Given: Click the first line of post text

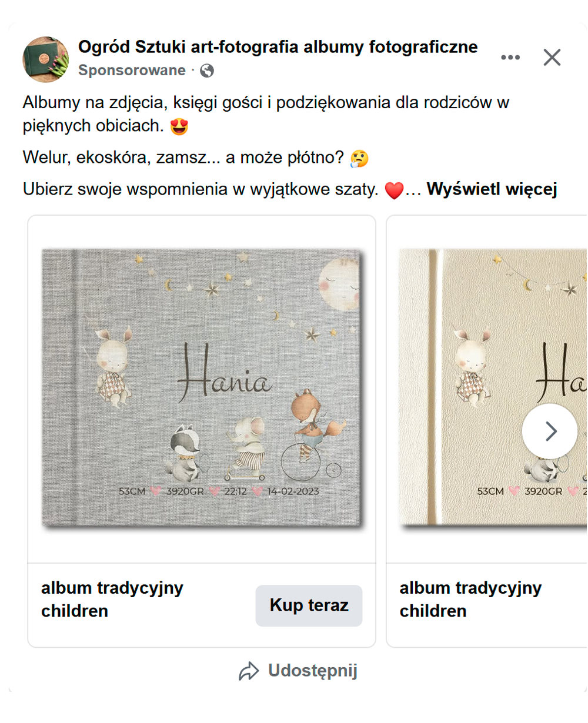Looking at the screenshot, I should 266,103.
